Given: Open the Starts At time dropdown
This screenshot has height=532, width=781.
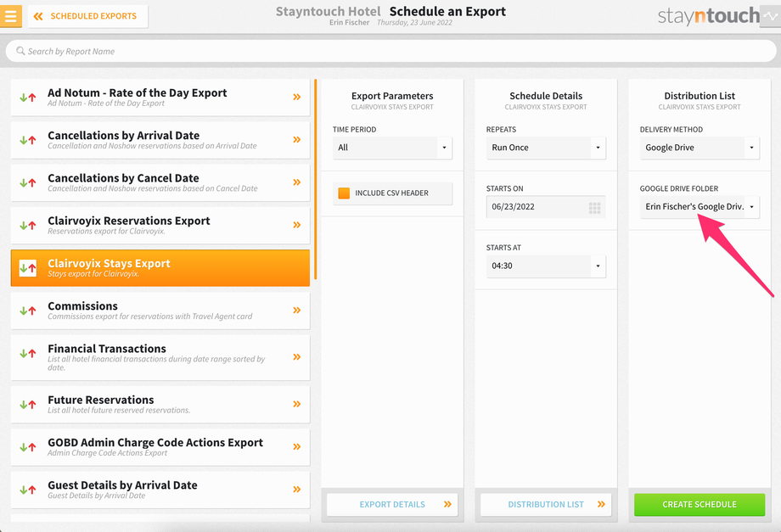Looking at the screenshot, I should (x=546, y=266).
